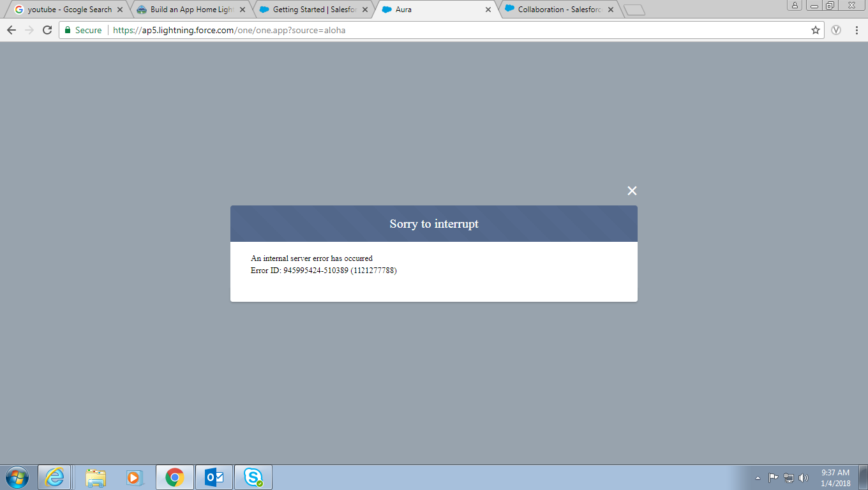
Task: Switch to the Build an App Home tab
Action: coord(191,10)
